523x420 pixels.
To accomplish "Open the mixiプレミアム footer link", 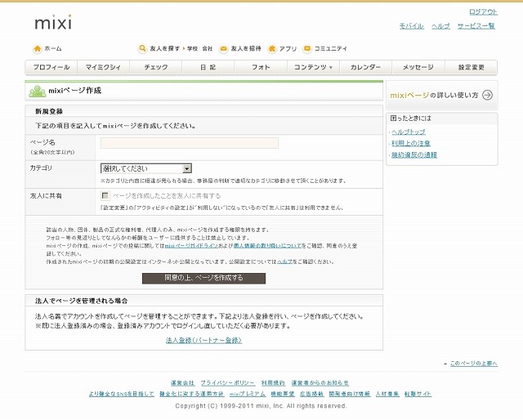I will [248, 394].
